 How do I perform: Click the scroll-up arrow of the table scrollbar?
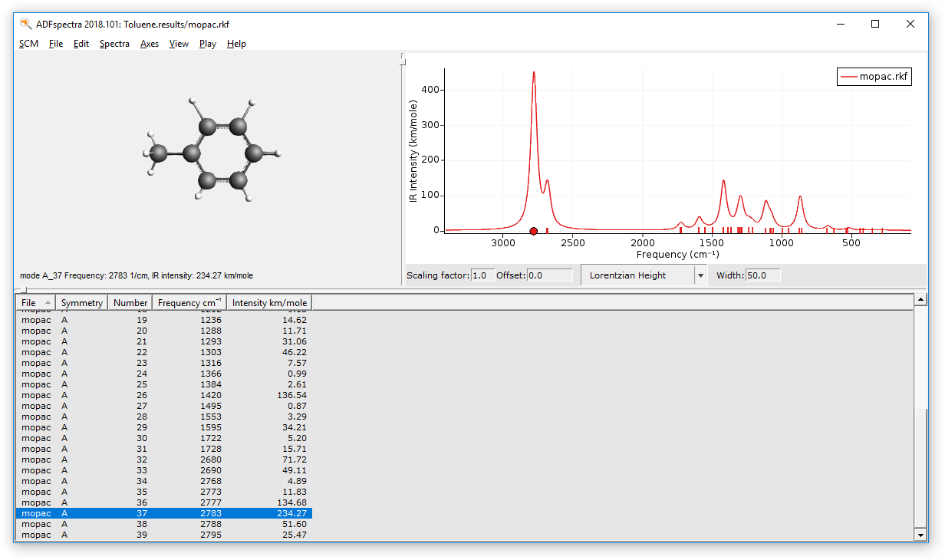920,300
